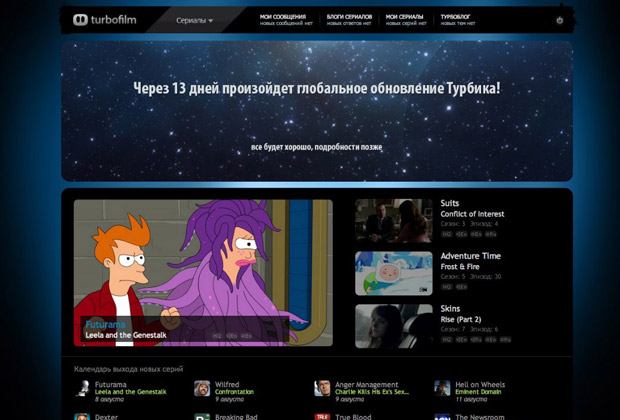Select the HQ badge under Adventure Time

click(446, 287)
